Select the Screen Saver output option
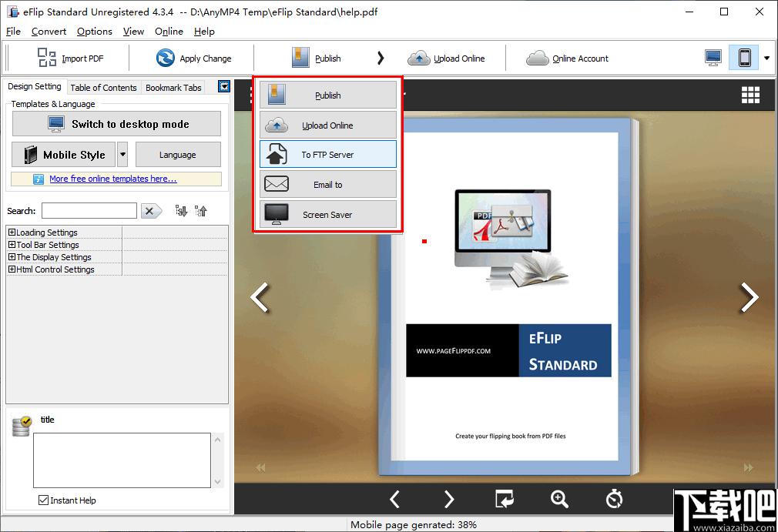 coord(327,215)
